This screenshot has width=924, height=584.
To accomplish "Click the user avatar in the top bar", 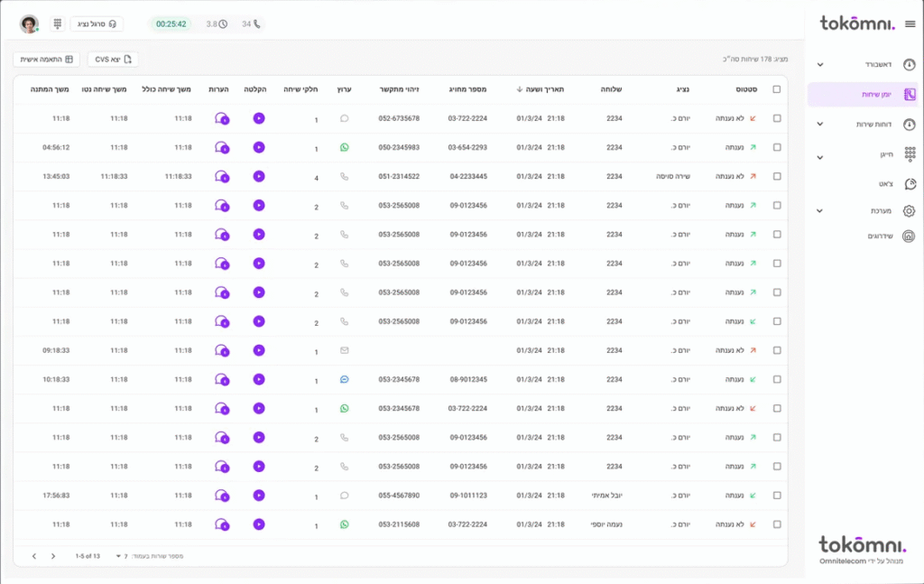I will (30, 24).
